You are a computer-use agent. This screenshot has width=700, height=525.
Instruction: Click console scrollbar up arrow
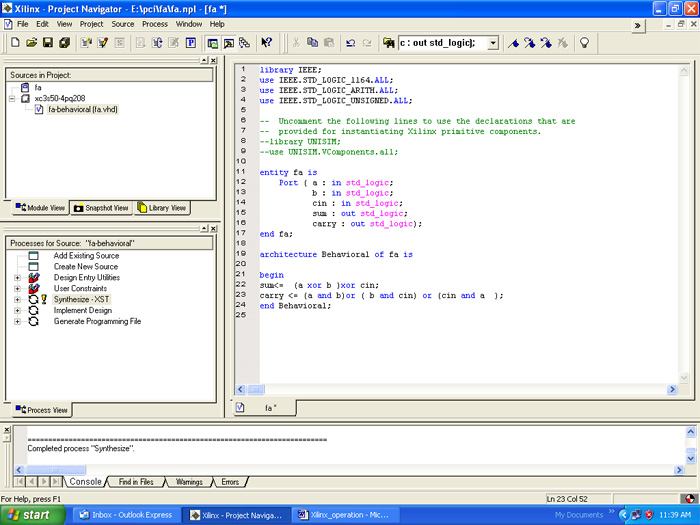[x=690, y=432]
